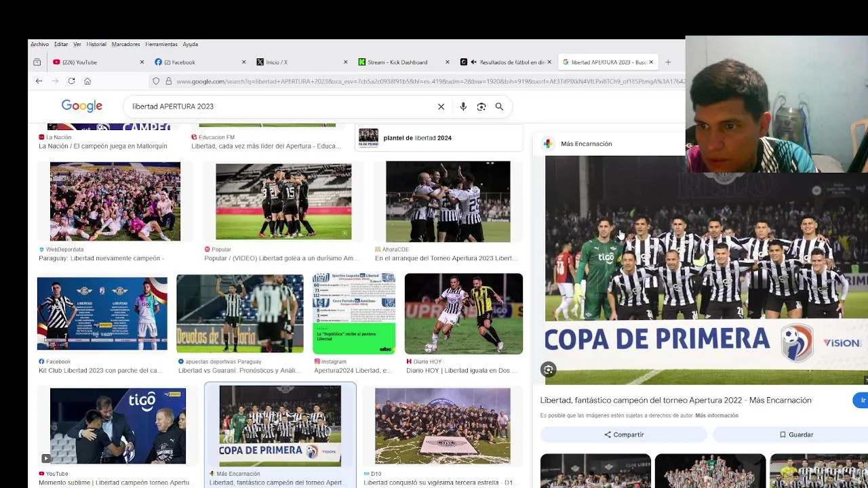868x488 pixels.
Task: Close the Kick Dashboard tab
Action: [x=447, y=62]
